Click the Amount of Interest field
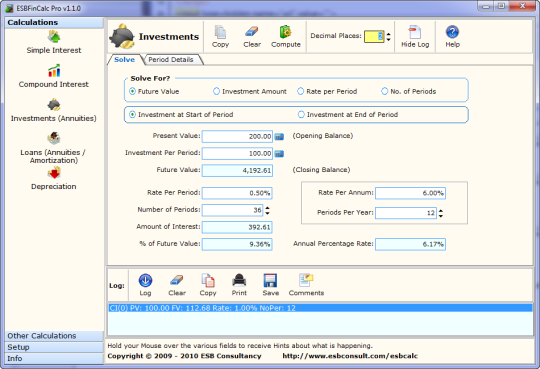 (x=237, y=227)
